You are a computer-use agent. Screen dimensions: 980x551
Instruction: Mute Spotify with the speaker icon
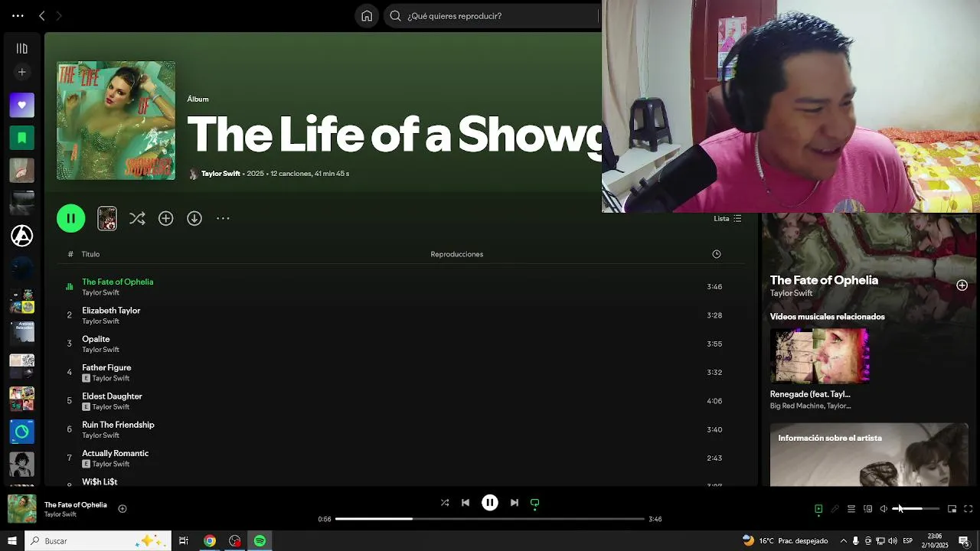coord(884,509)
